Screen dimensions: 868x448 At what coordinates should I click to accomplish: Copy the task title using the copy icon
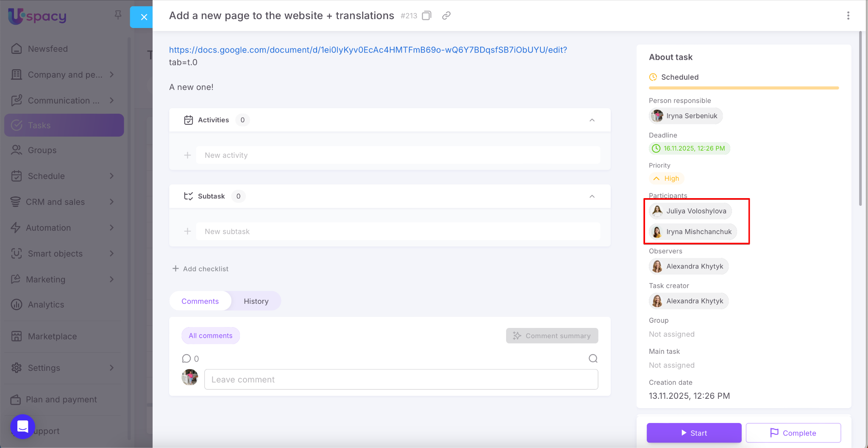[426, 16]
